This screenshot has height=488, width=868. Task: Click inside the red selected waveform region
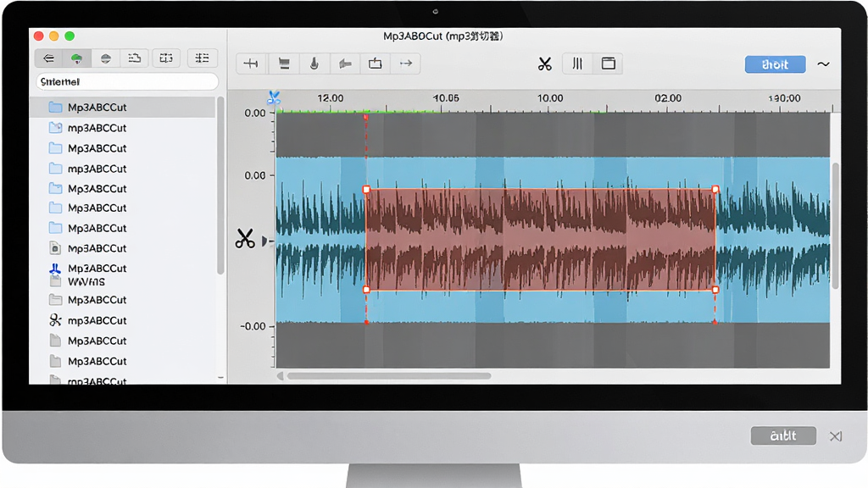point(541,240)
